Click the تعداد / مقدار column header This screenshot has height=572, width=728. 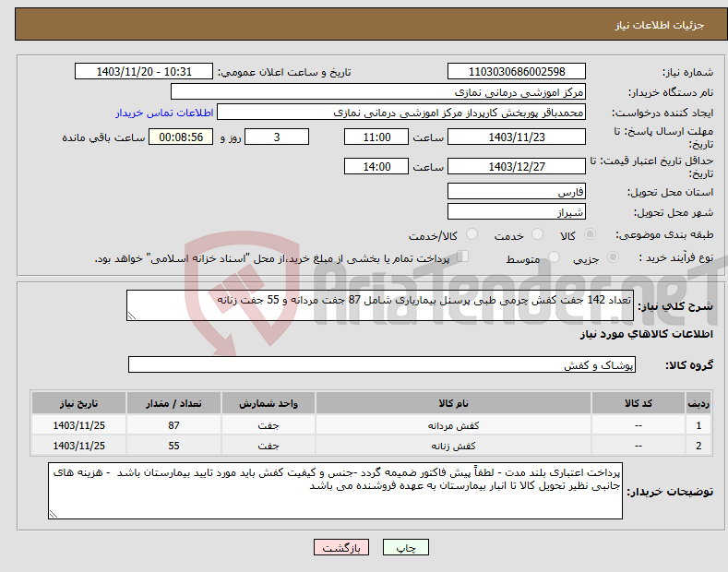[x=173, y=403]
